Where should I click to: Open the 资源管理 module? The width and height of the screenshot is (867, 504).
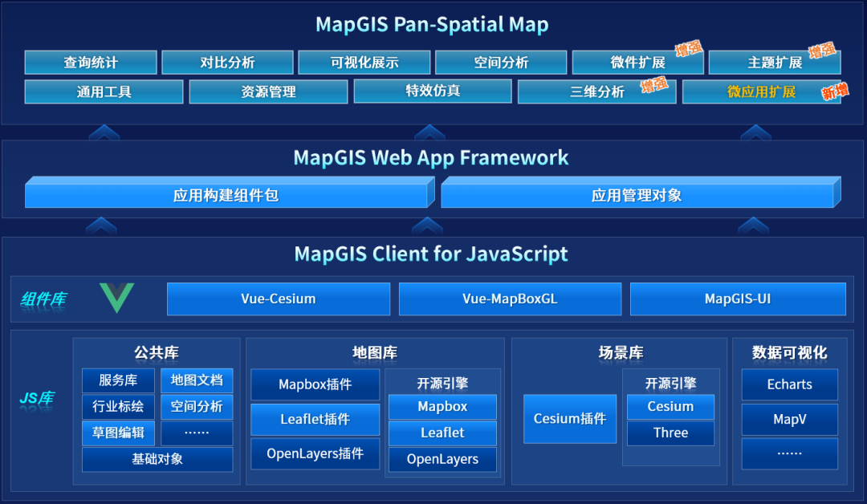coord(267,91)
